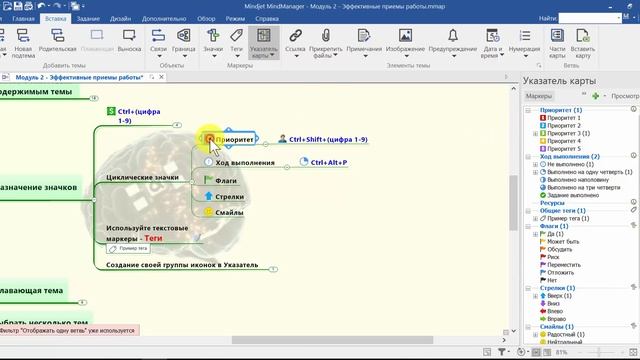Click the filter funnel icon in the status bar
Image resolution: width=640 pixels, height=360 pixels.
click(501, 352)
